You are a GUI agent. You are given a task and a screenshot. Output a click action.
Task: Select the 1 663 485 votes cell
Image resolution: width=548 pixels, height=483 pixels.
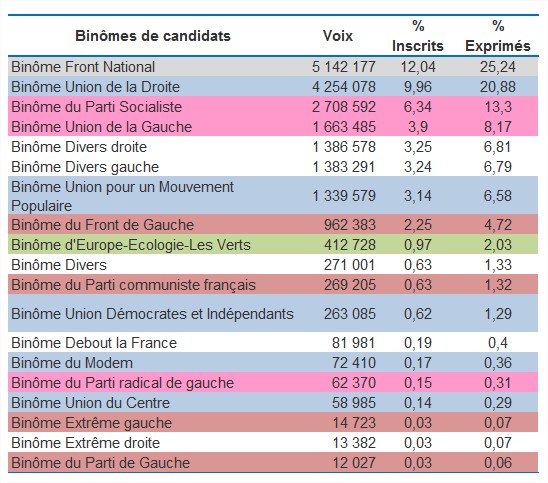[x=344, y=127]
